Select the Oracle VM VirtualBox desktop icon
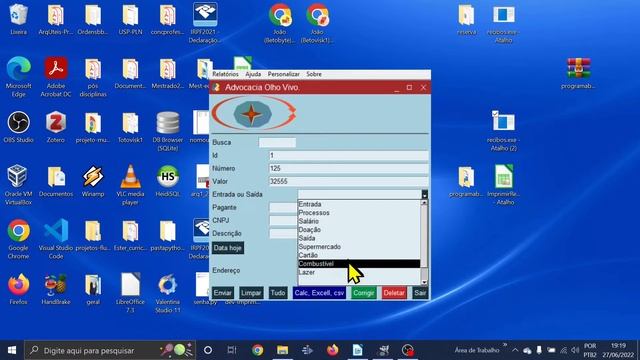 [x=18, y=184]
